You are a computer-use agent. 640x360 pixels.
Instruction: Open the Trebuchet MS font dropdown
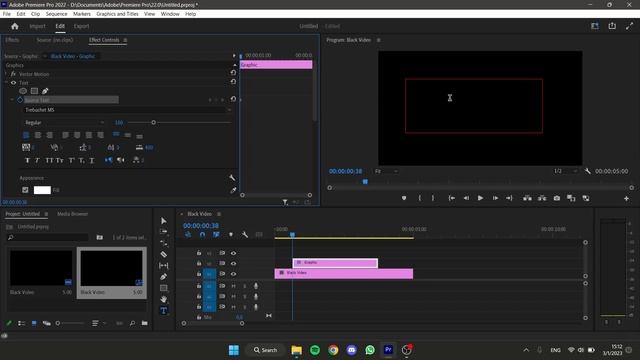click(x=127, y=110)
